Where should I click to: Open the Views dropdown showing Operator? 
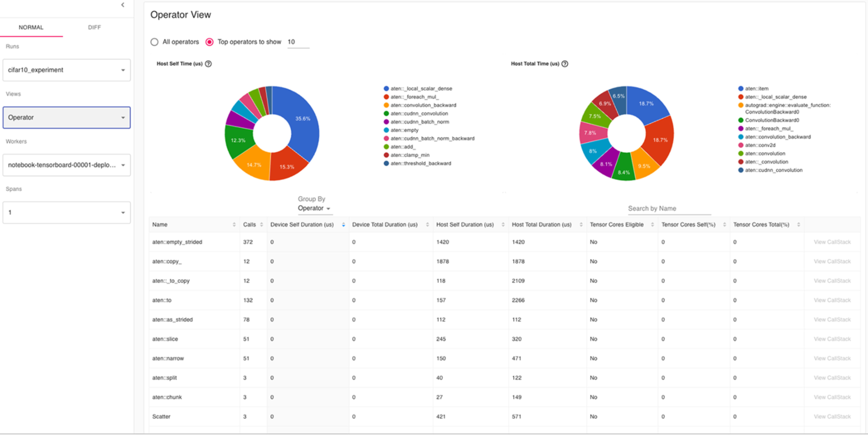[66, 117]
